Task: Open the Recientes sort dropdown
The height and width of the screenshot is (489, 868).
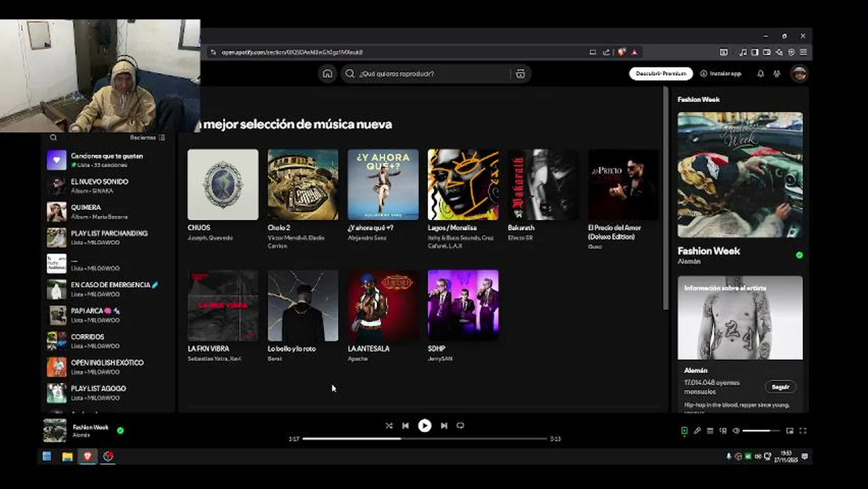Action: (x=147, y=137)
